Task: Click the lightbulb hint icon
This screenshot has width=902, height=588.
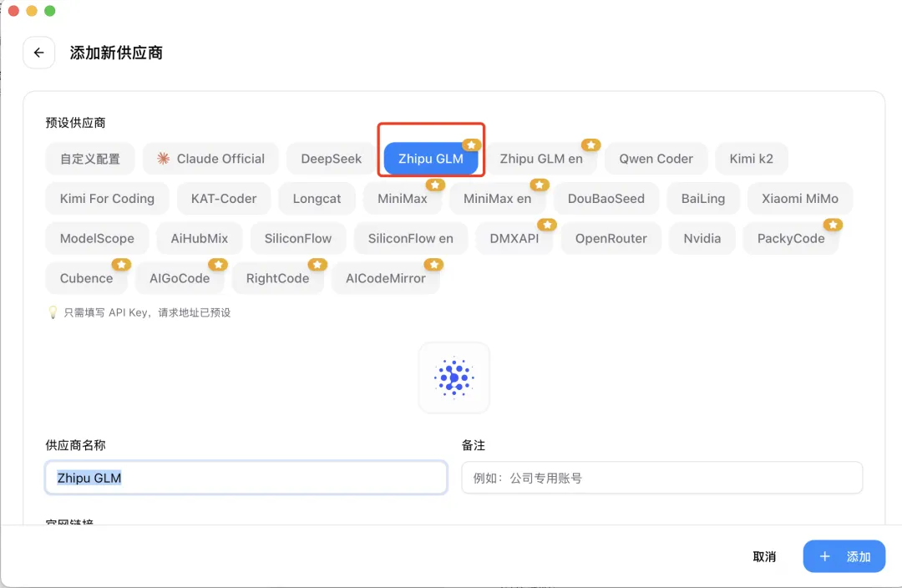Action: click(53, 312)
